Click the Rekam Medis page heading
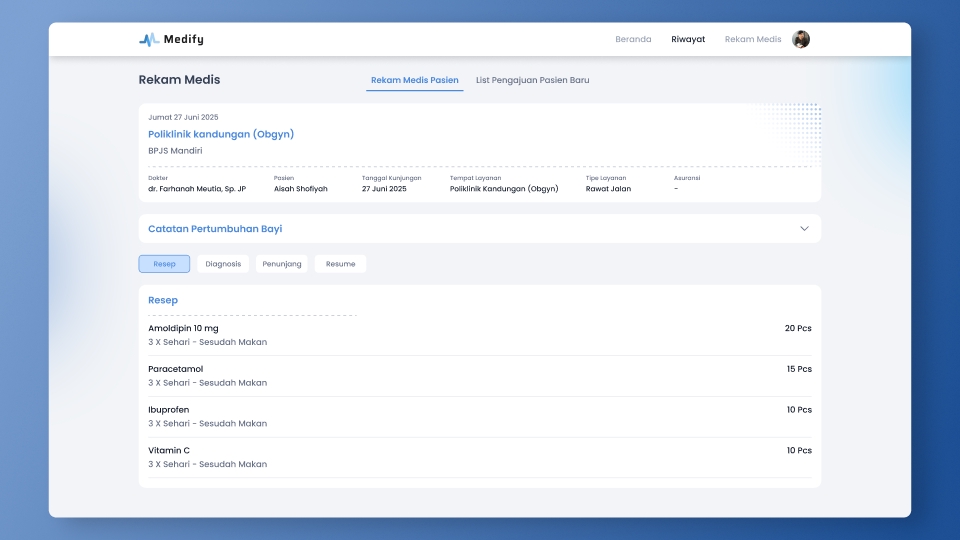The image size is (960, 540). point(179,80)
